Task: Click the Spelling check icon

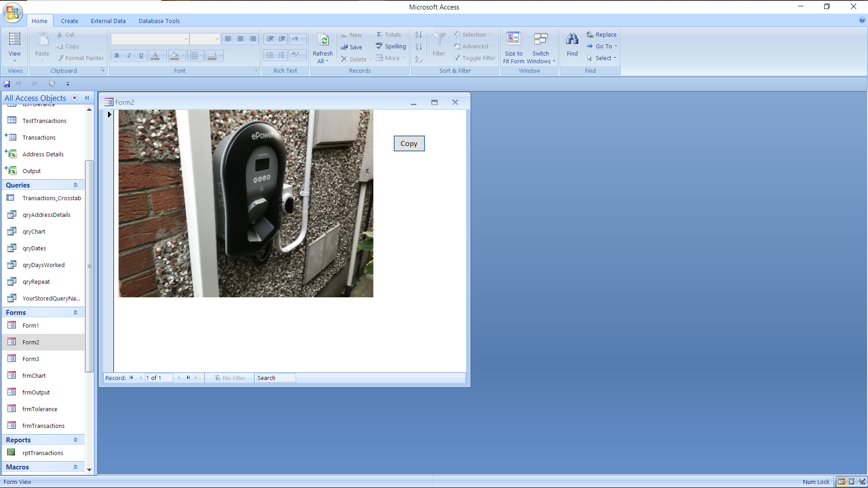Action: pos(379,46)
